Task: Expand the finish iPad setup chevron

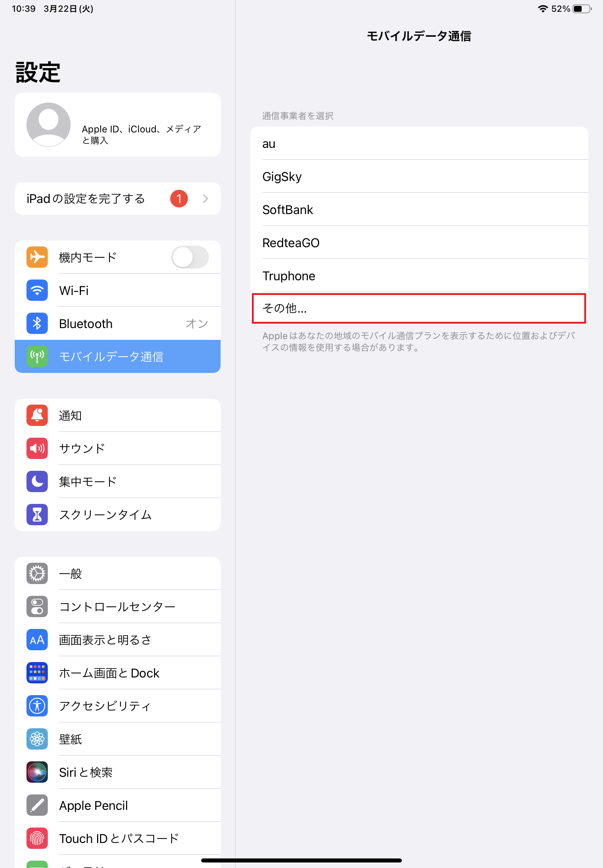Action: pos(206,199)
